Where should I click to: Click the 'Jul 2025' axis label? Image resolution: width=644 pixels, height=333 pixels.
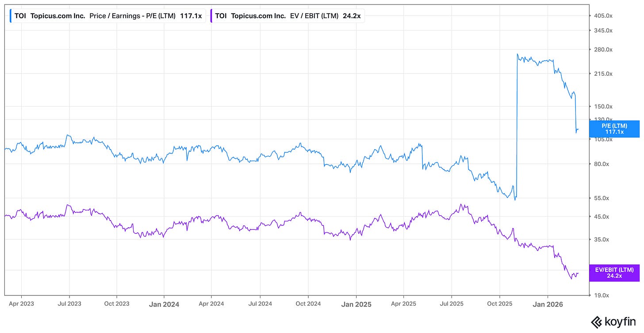pyautogui.click(x=451, y=304)
